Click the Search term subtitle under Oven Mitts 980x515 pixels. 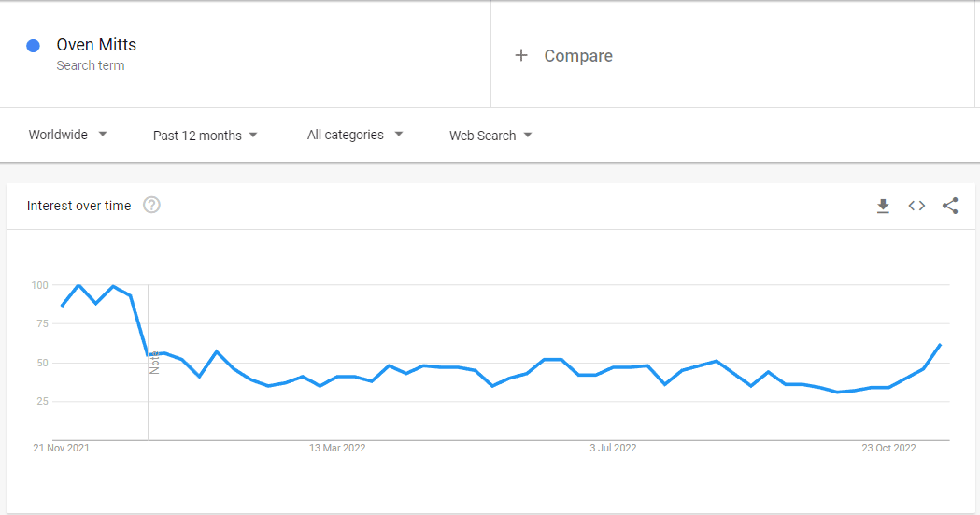point(90,65)
